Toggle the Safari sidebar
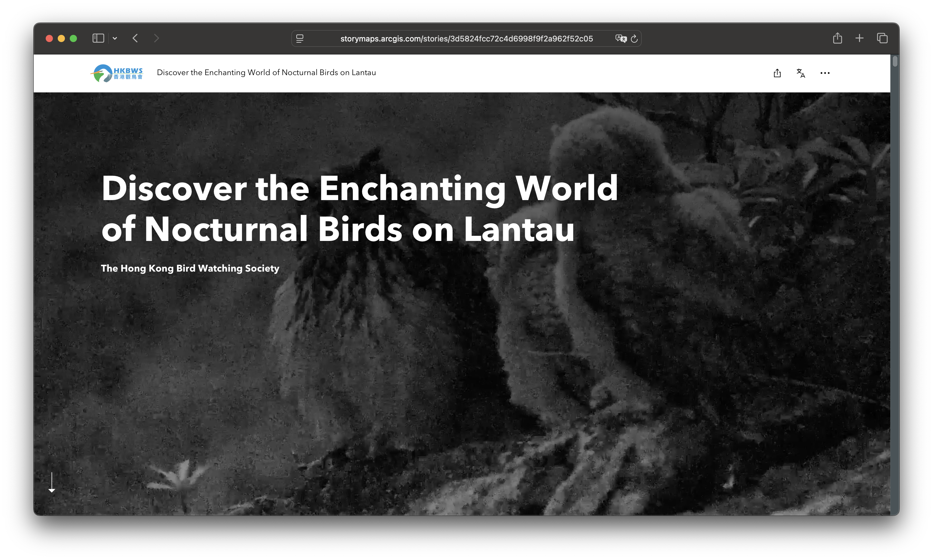 click(x=98, y=38)
